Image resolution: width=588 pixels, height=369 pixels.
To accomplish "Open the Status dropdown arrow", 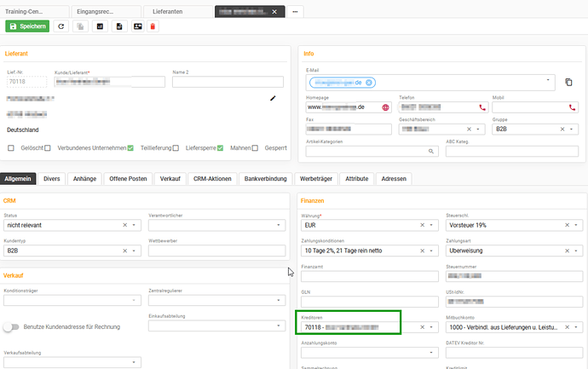I will (x=134, y=225).
